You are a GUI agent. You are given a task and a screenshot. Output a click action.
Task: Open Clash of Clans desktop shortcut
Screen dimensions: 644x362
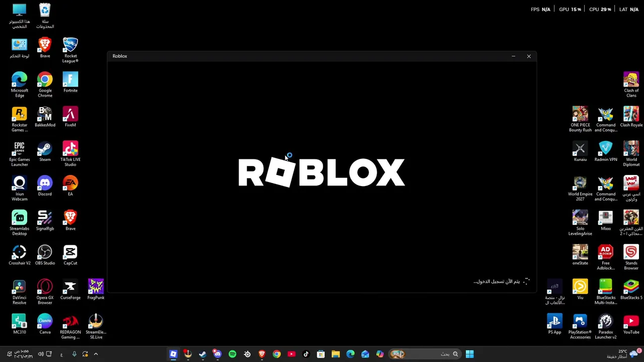click(631, 84)
